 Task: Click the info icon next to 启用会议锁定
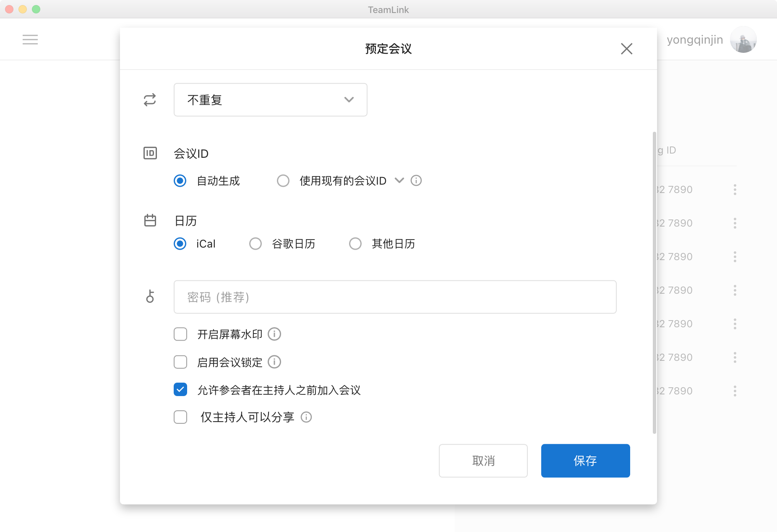click(x=274, y=362)
